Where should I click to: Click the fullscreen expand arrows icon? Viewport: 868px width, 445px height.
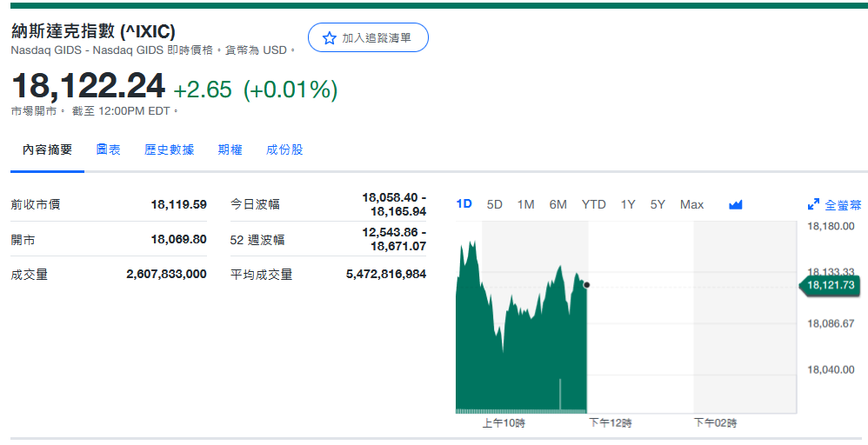(x=814, y=205)
